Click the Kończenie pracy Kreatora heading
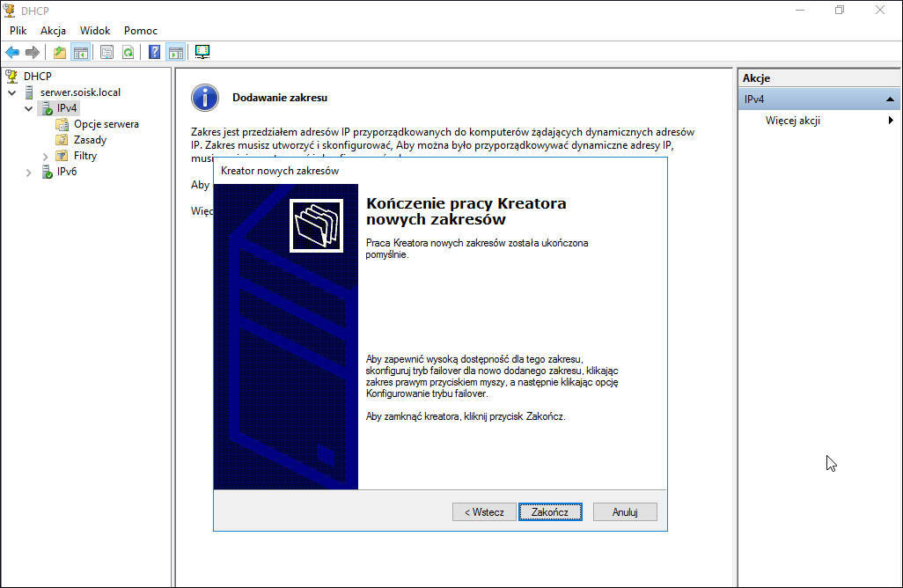Image resolution: width=903 pixels, height=588 pixels. point(466,211)
